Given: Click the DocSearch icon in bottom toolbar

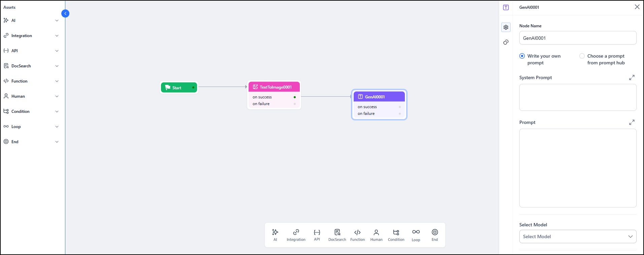Looking at the screenshot, I should click(x=337, y=235).
